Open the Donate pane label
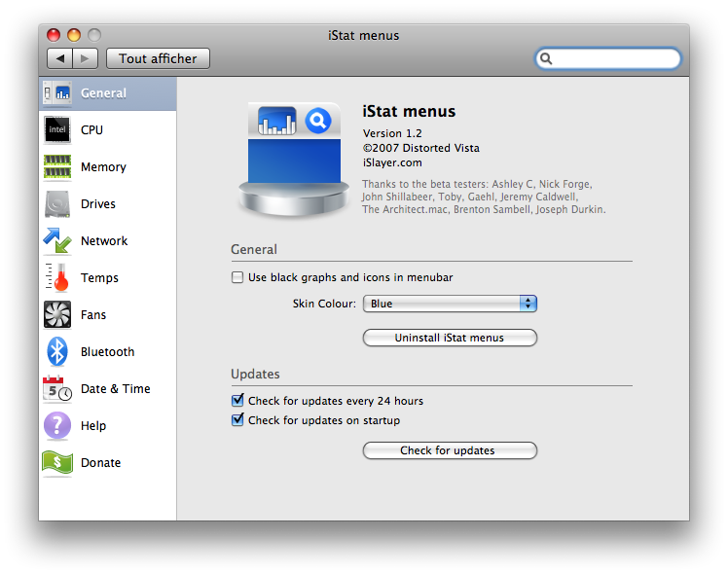Image resolution: width=728 pixels, height=574 pixels. point(101,463)
